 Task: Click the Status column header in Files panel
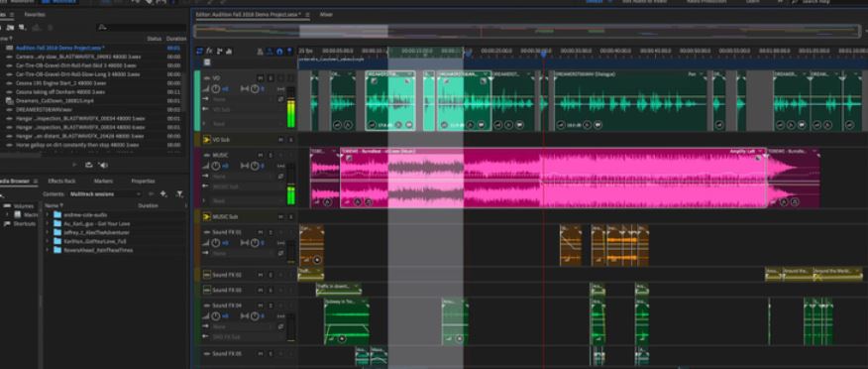pos(154,39)
